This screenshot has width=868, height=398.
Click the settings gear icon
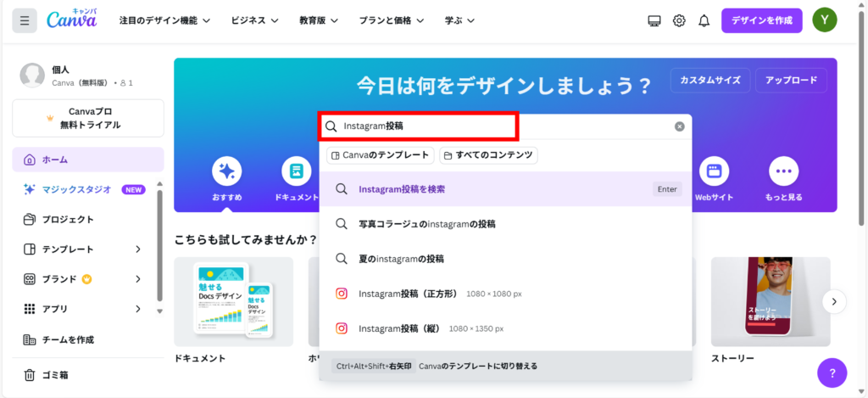[x=679, y=20]
